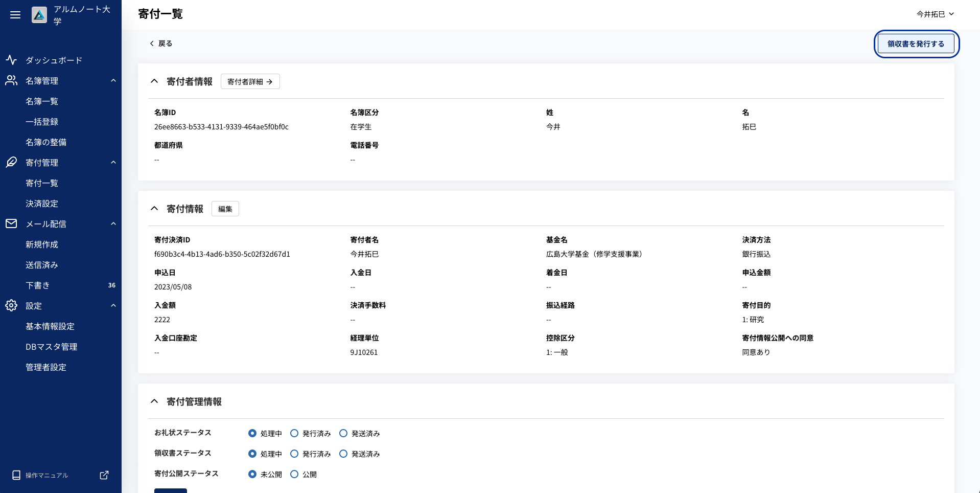Open the Dashboard via pulse icon
The image size is (980, 493).
point(11,60)
